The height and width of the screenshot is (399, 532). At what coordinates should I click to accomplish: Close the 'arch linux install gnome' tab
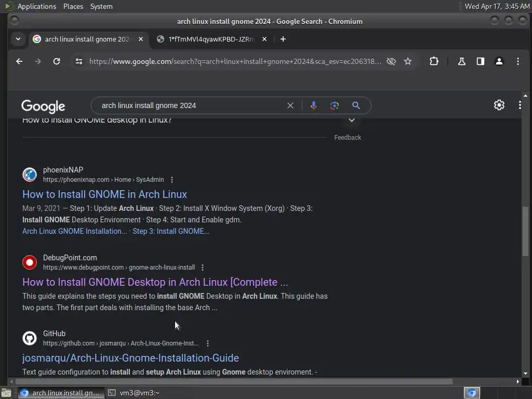[x=140, y=39]
